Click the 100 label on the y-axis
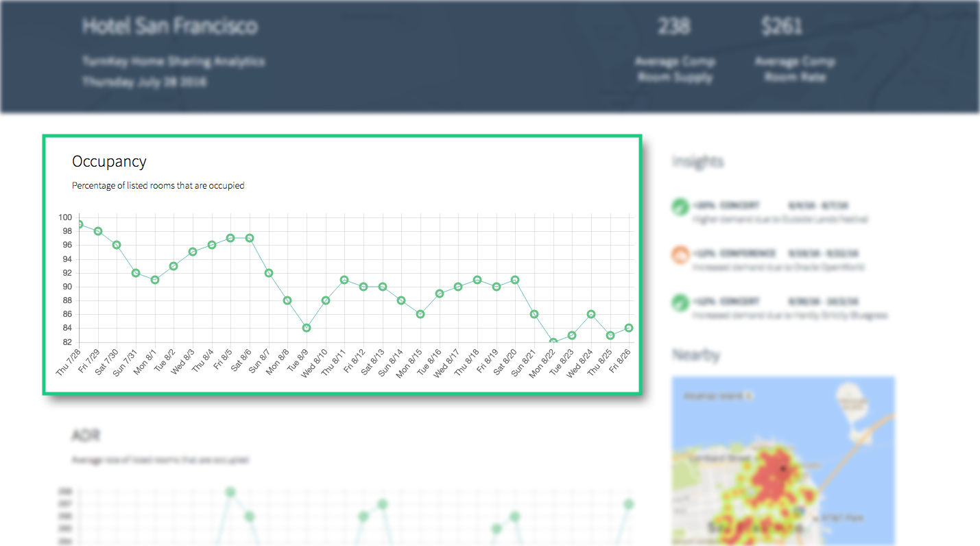 click(64, 217)
